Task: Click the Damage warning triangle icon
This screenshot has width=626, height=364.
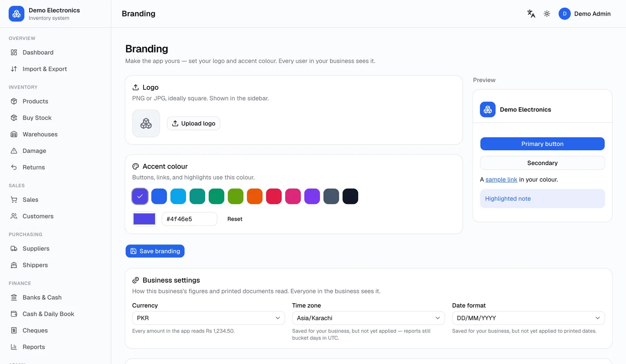Action: (x=14, y=151)
